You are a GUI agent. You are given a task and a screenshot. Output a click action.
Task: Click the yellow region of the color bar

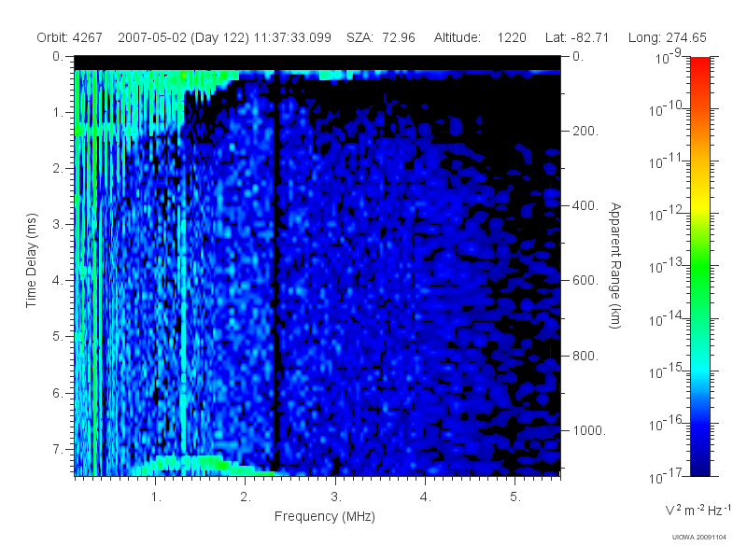[699, 204]
